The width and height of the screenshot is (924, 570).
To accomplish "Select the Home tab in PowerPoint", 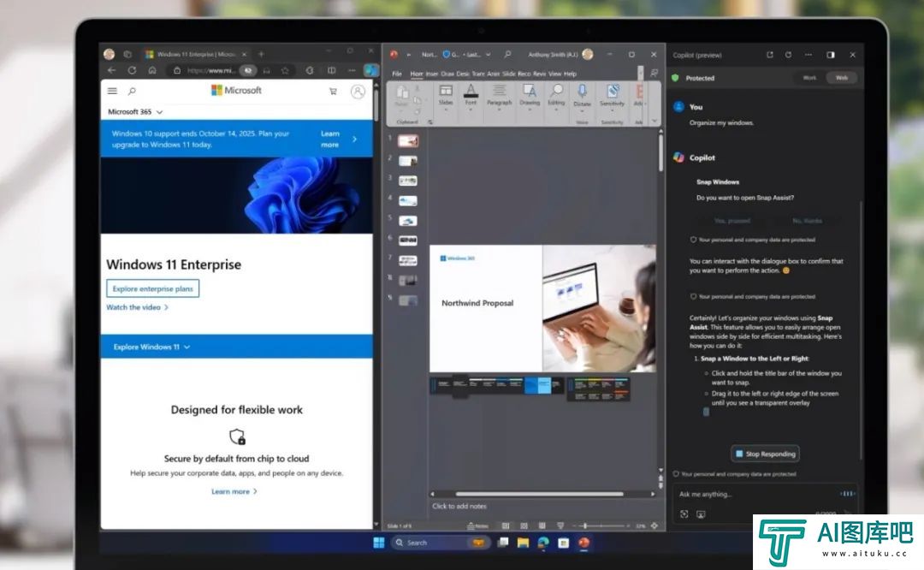I will pyautogui.click(x=417, y=74).
